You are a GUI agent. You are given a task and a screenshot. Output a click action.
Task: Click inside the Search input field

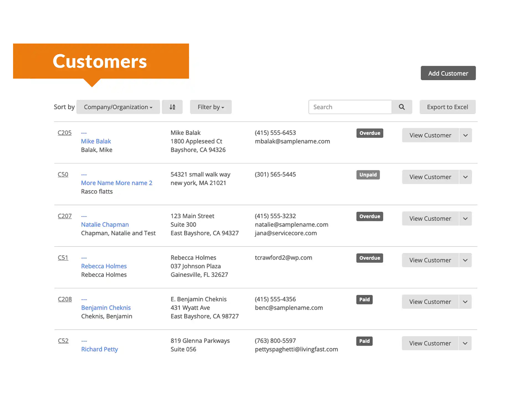(x=350, y=107)
